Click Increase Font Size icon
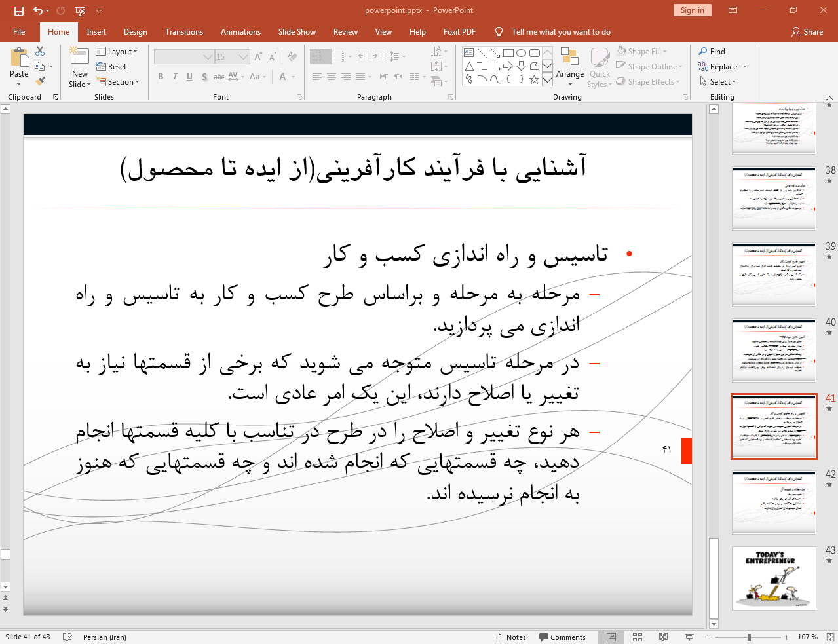 (x=259, y=57)
